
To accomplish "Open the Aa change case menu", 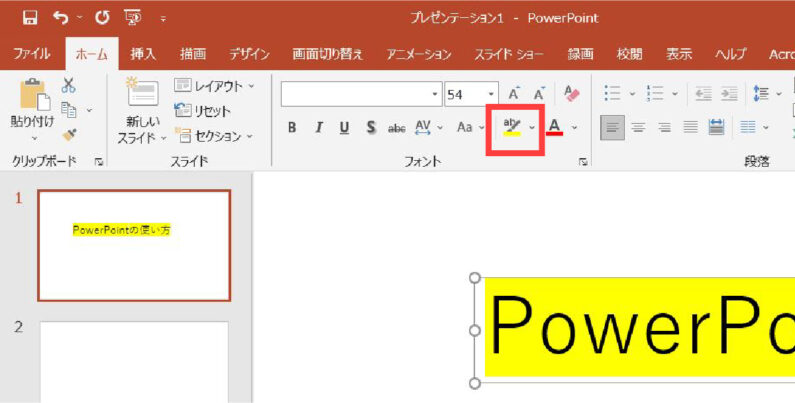I will point(470,128).
